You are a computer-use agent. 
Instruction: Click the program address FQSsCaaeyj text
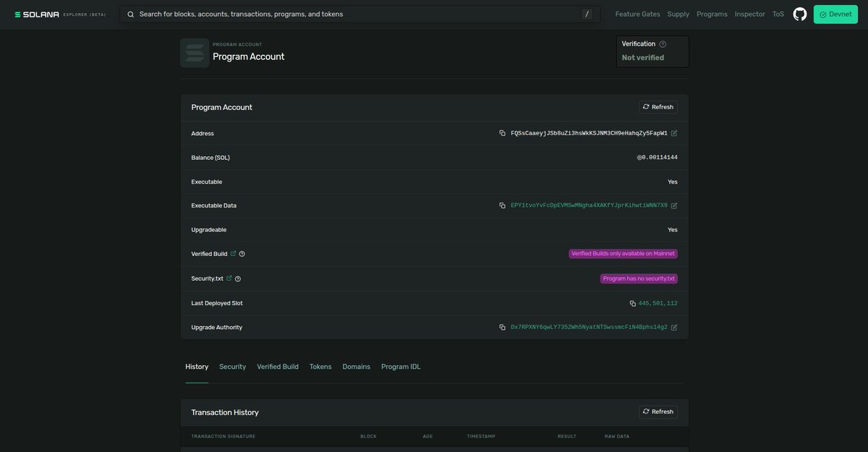pos(589,133)
